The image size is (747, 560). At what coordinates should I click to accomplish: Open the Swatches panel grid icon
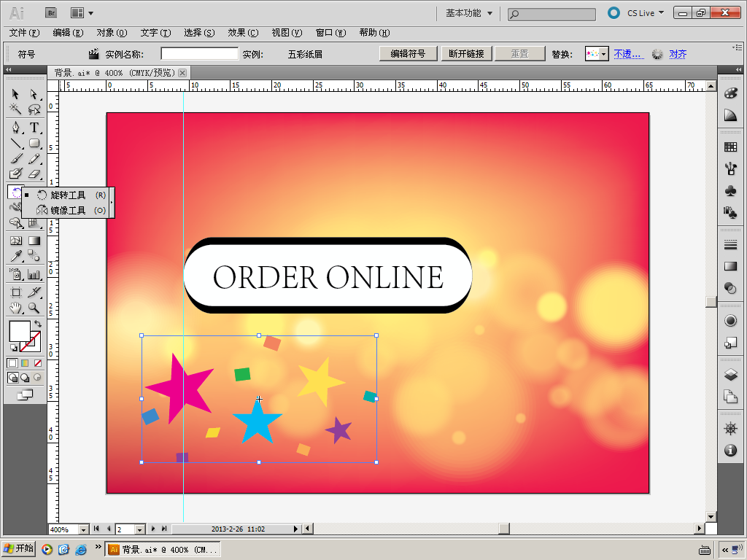(730, 147)
